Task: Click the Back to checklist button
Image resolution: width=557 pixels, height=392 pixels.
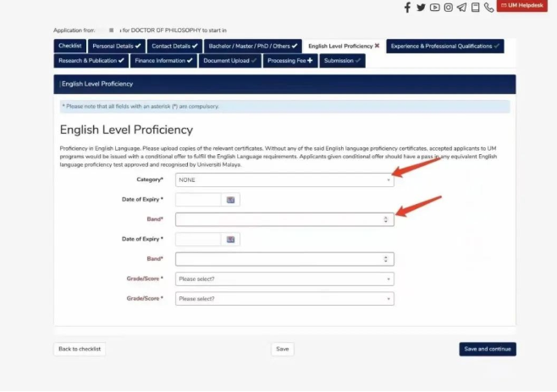Action: (x=80, y=349)
